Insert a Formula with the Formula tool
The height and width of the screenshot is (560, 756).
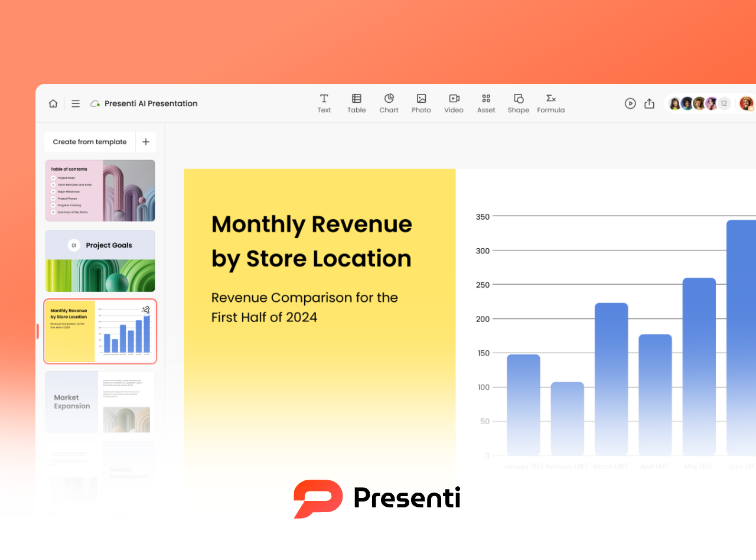click(550, 103)
